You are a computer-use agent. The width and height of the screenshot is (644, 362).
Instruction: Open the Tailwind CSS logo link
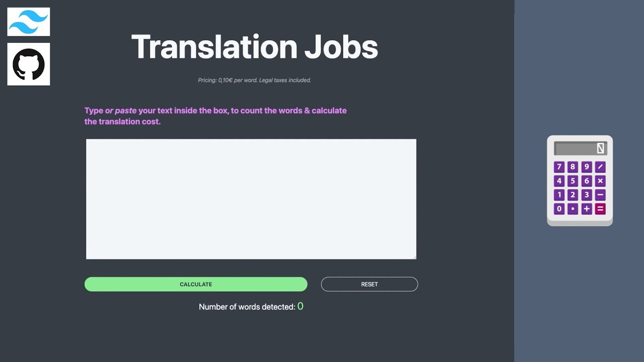coord(29,22)
